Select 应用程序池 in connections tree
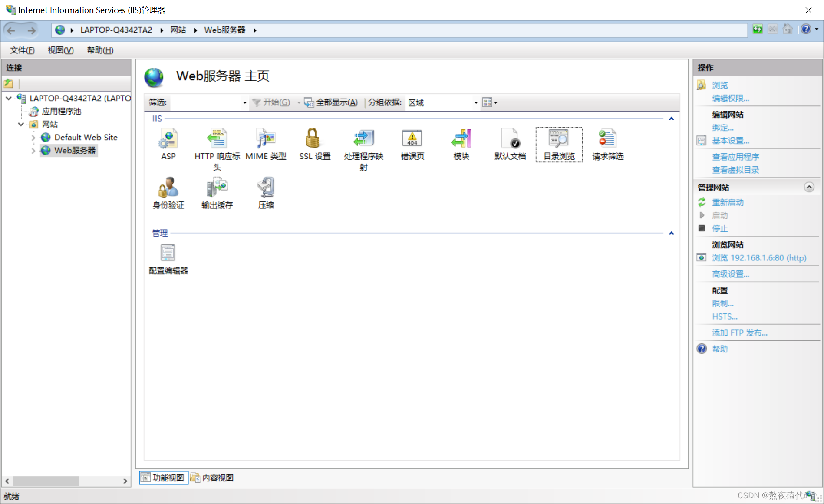The height and width of the screenshot is (504, 824). [x=61, y=112]
